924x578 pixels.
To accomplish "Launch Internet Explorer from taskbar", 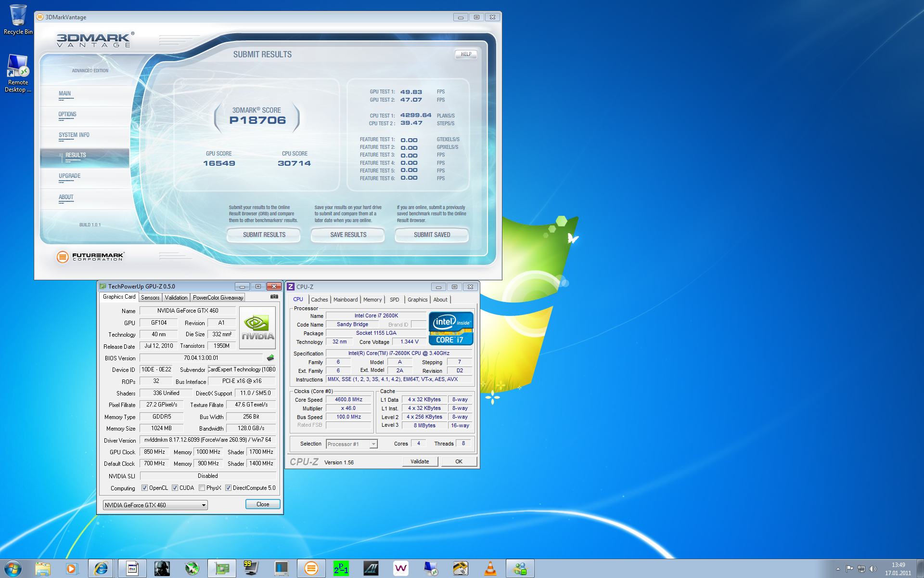I will pos(101,569).
